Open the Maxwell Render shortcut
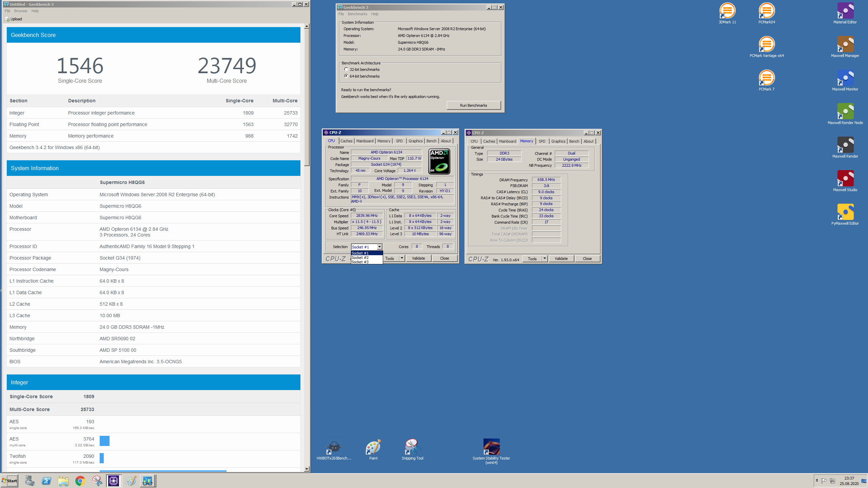This screenshot has height=488, width=868. click(845, 148)
